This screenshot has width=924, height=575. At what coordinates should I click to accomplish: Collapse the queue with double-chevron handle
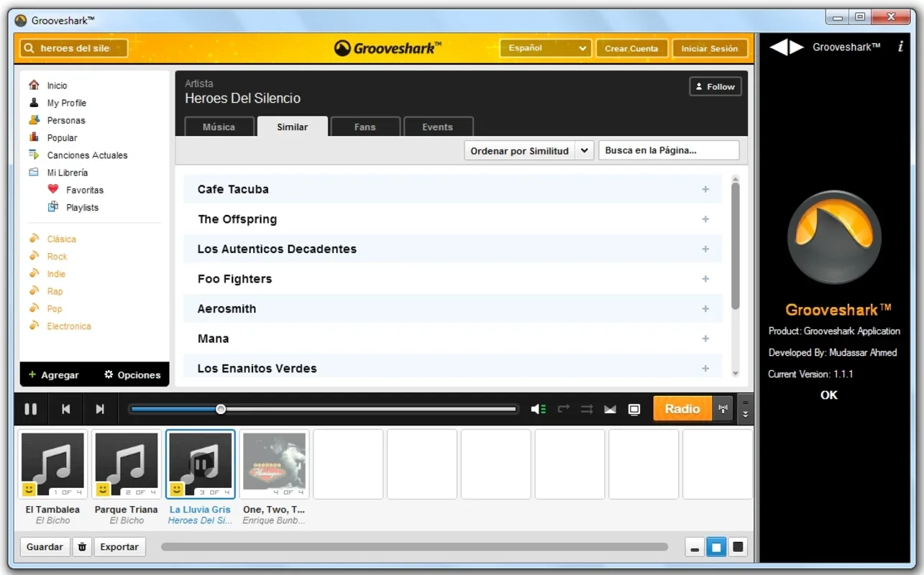pos(746,409)
